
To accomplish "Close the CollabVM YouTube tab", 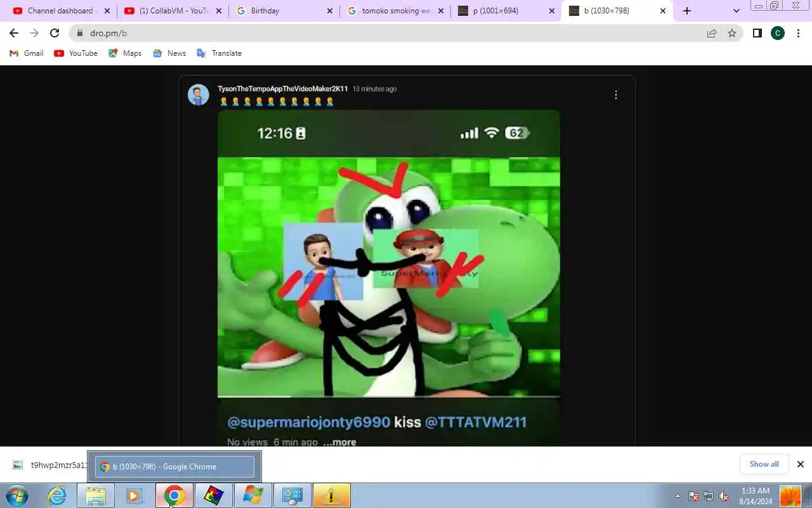I will pyautogui.click(x=219, y=11).
